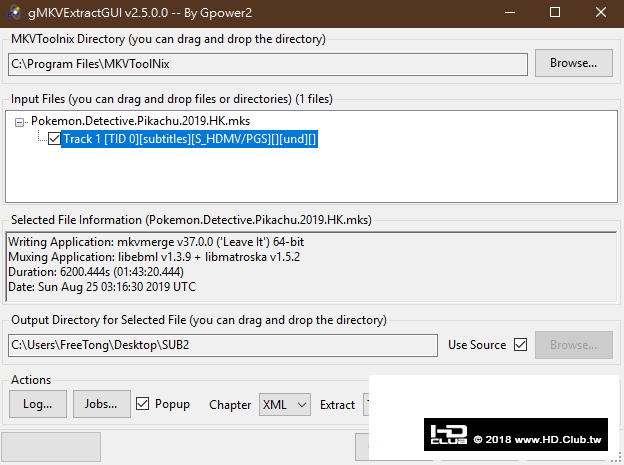Select Track 1 [TID 0][subtitles] row
The image size is (624, 465).
coord(189,139)
